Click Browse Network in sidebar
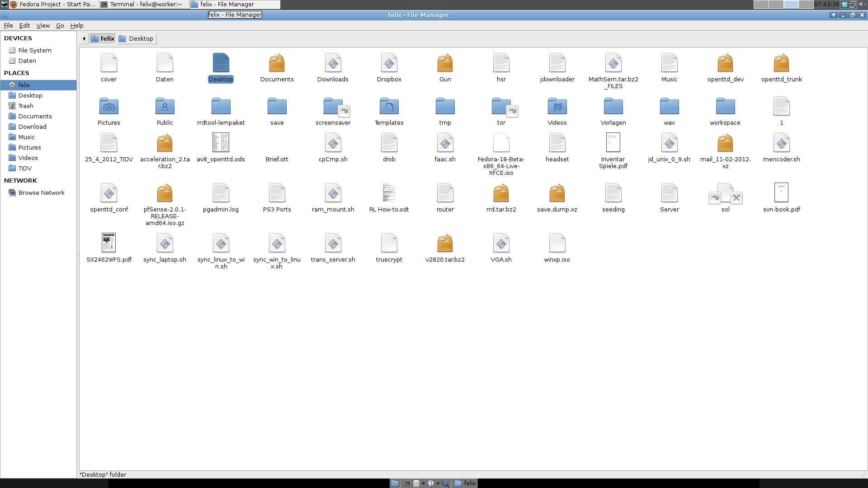868x488 pixels. click(x=41, y=193)
